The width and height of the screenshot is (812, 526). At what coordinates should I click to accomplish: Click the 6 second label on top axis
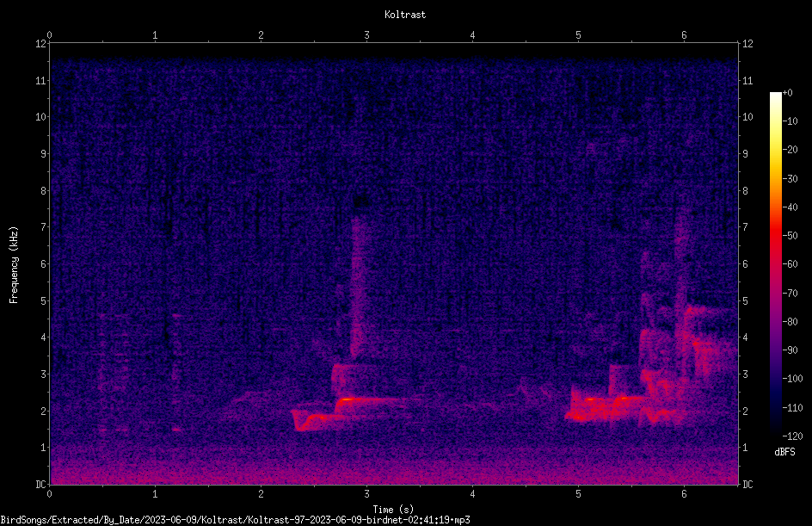click(x=684, y=34)
